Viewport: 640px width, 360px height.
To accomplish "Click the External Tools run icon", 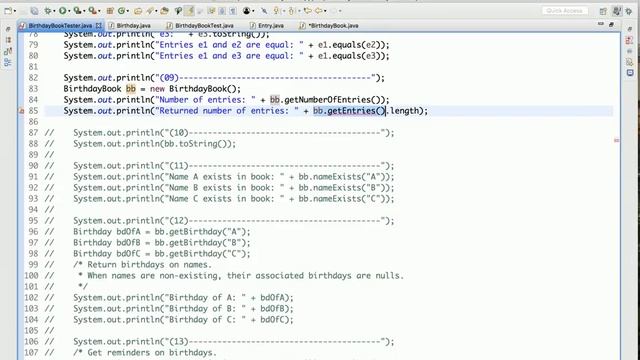I will 92,11.
